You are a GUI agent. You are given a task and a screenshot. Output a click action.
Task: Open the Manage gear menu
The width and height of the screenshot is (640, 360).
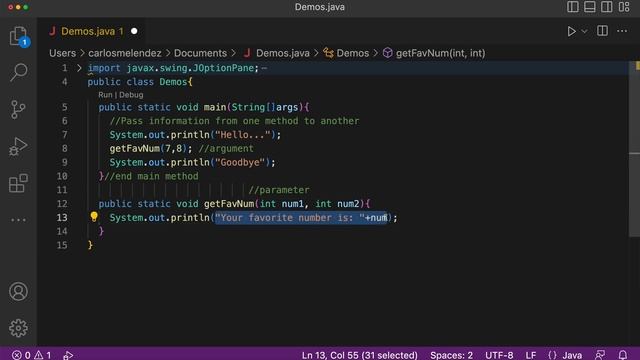click(x=18, y=328)
